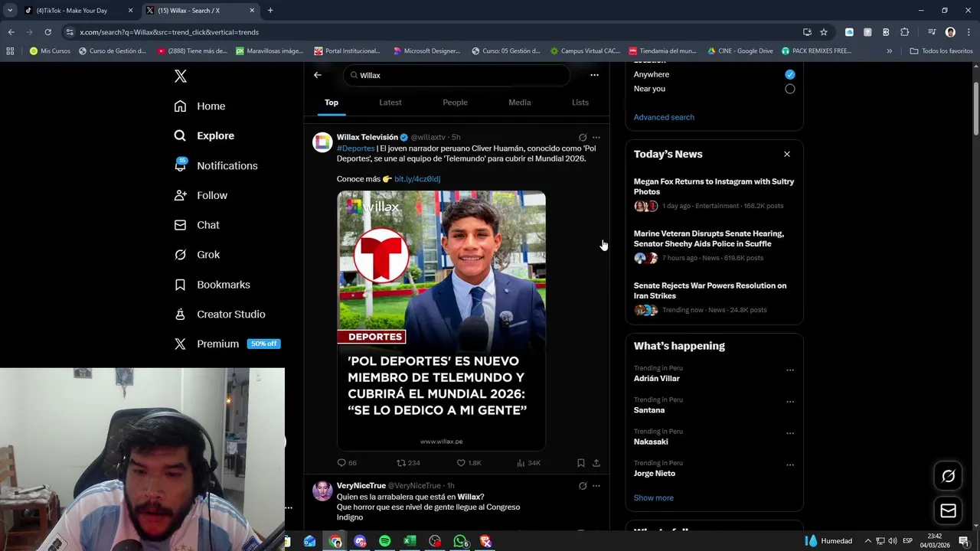Bookmark this page with star icon
The width and height of the screenshot is (980, 551).
(824, 32)
